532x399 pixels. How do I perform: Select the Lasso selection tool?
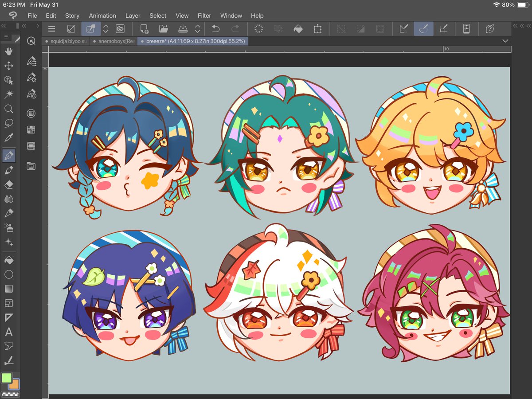click(x=8, y=123)
